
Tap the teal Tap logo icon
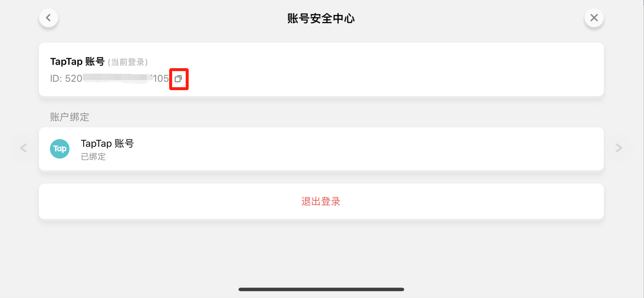coord(60,149)
